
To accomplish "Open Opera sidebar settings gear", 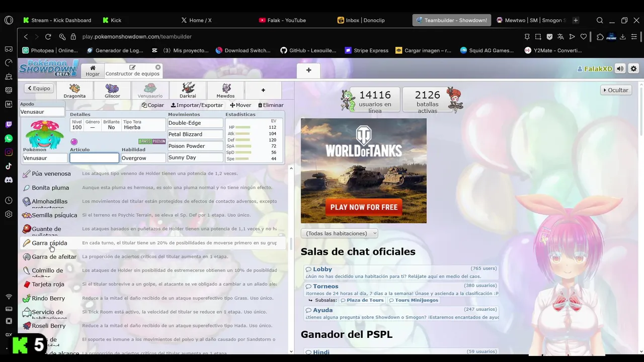I will coord(9,214).
